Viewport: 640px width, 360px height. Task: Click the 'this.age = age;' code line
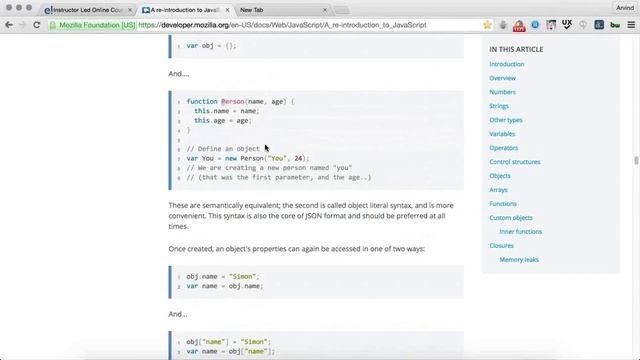point(222,120)
